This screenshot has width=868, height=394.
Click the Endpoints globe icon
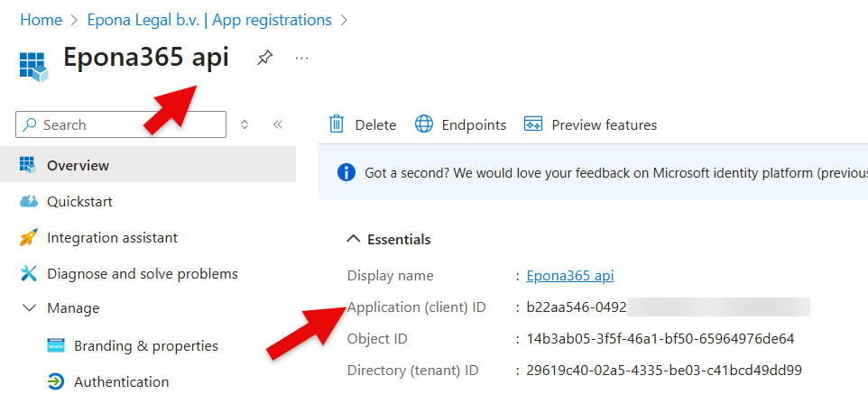click(424, 124)
